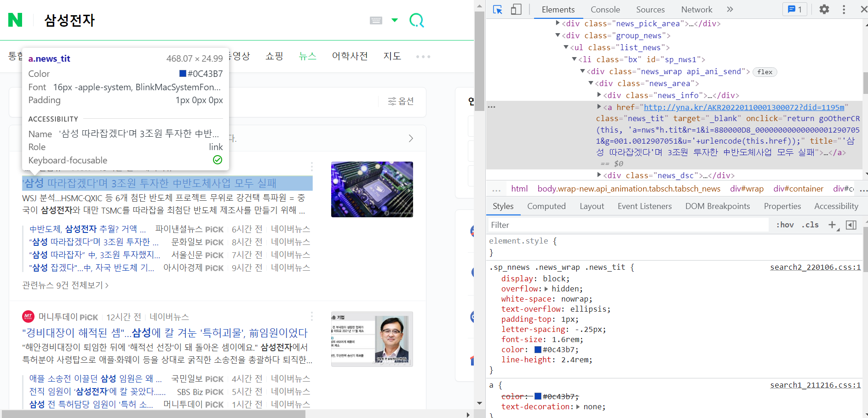Open the semiconductor chip news thumbnail
The image size is (868, 418).
point(372,189)
